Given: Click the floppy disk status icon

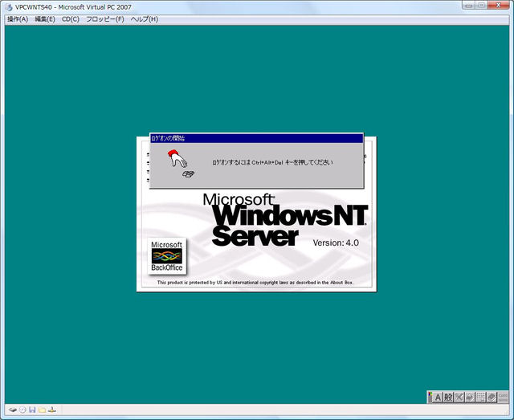Looking at the screenshot, I should click(x=32, y=410).
